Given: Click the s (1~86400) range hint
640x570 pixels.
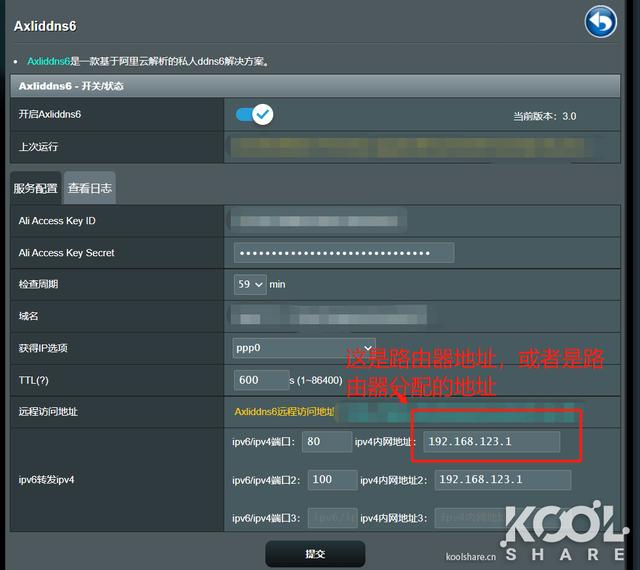Looking at the screenshot, I should pyautogui.click(x=316, y=381).
